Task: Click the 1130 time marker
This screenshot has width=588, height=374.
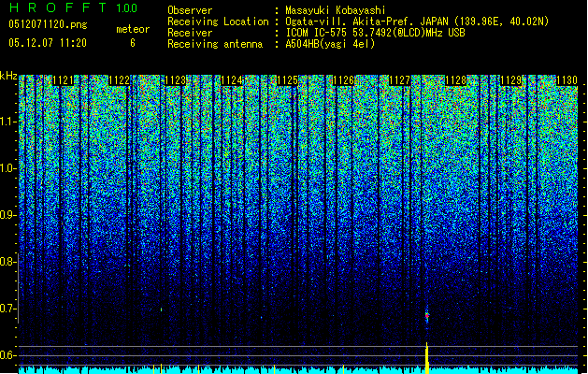Action: (567, 80)
